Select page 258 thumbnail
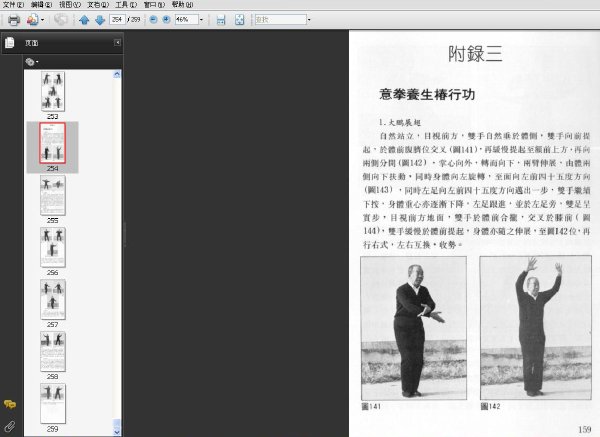Screen dimensions: 600x437 click(53, 351)
